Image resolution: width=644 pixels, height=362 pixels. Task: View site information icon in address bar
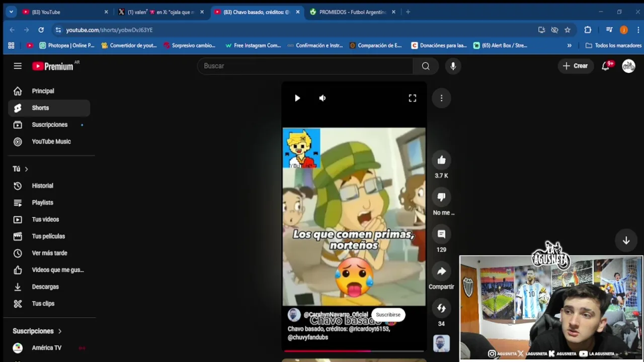58,30
